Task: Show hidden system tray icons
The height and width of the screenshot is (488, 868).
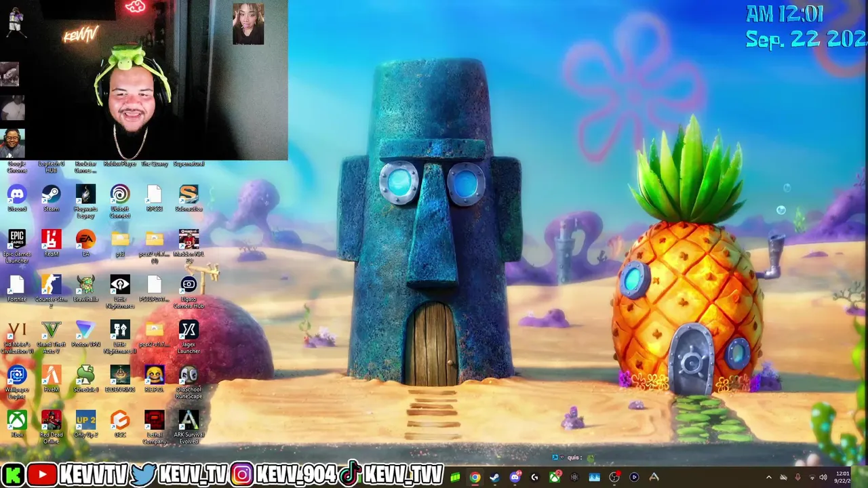Action: 768,477
